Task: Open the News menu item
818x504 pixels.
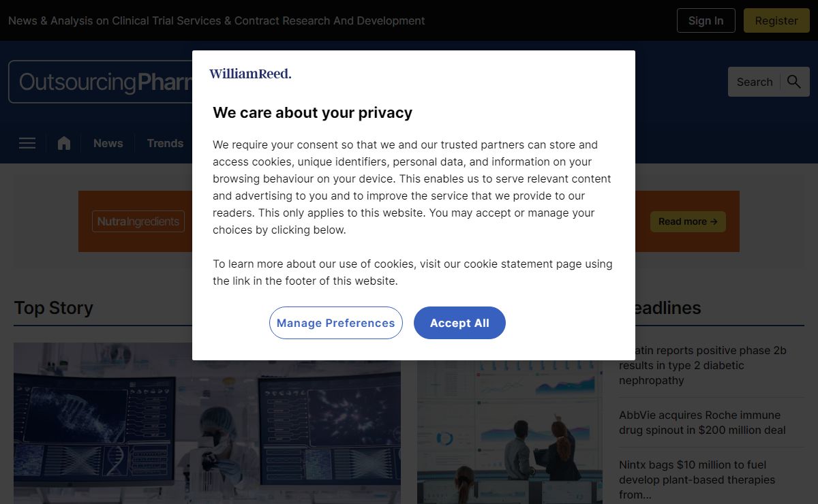Action: coord(108,143)
